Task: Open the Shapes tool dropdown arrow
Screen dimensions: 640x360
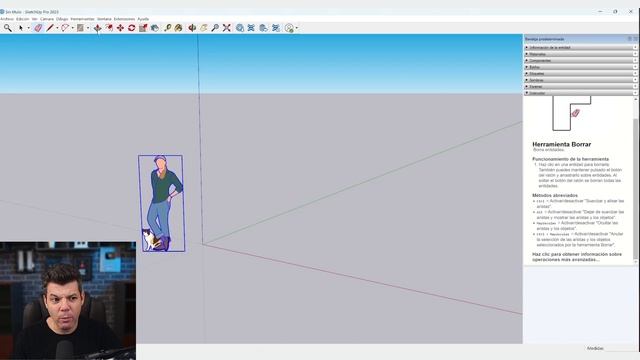Action: (88, 28)
